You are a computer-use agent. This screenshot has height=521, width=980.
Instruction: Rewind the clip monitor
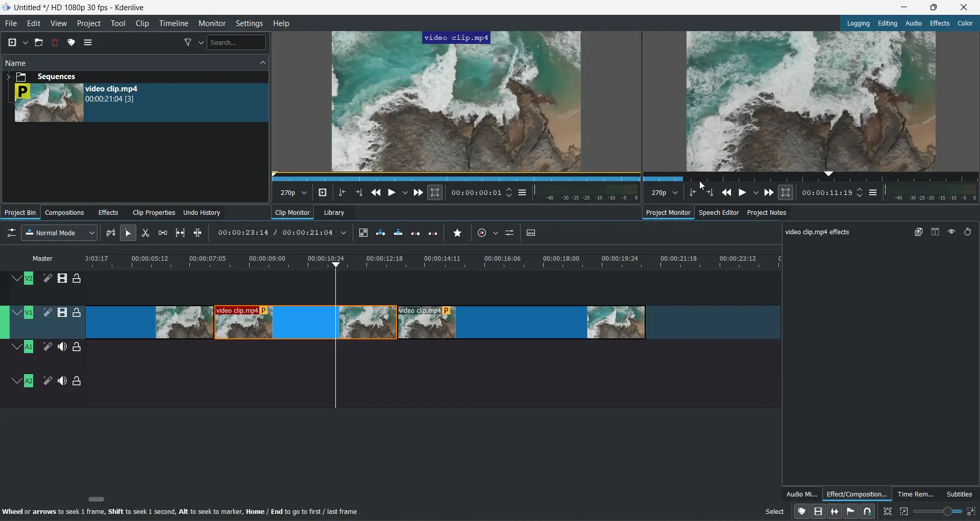click(x=376, y=193)
